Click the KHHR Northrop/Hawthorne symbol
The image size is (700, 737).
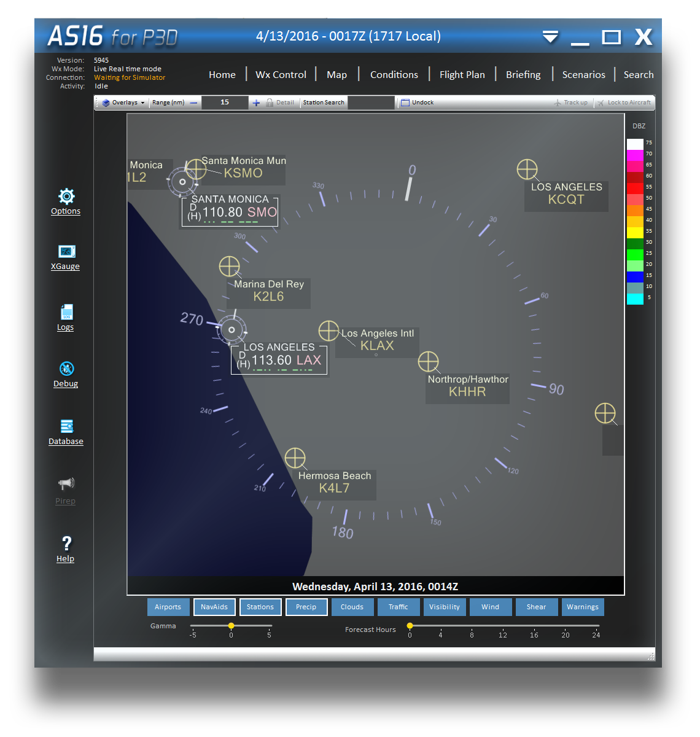(x=428, y=362)
